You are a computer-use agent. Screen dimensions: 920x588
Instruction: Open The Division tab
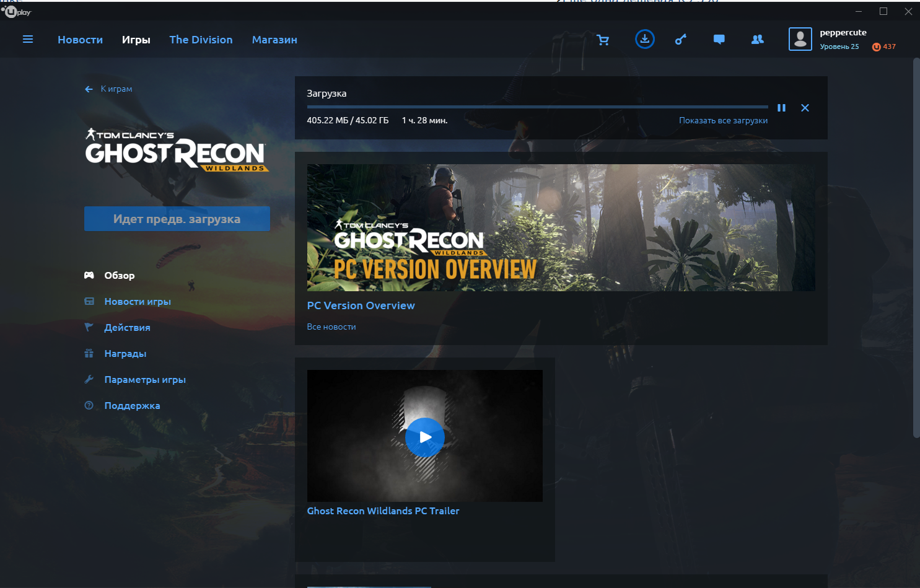coord(201,40)
